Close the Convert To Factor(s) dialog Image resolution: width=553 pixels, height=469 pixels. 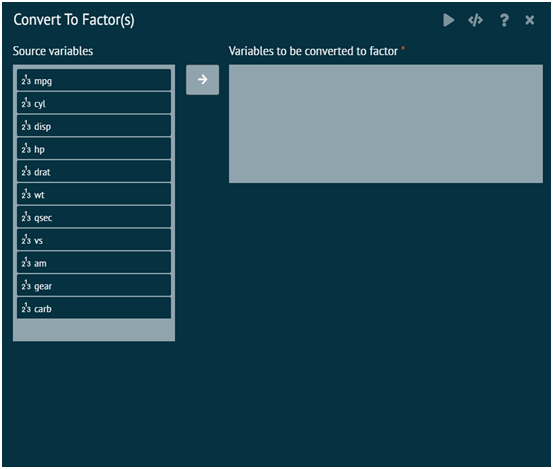(x=530, y=20)
